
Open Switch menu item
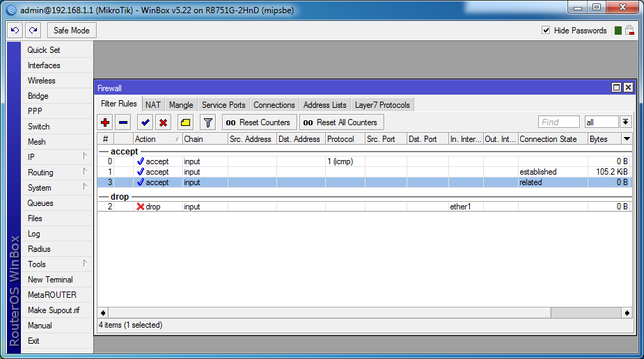coord(38,127)
